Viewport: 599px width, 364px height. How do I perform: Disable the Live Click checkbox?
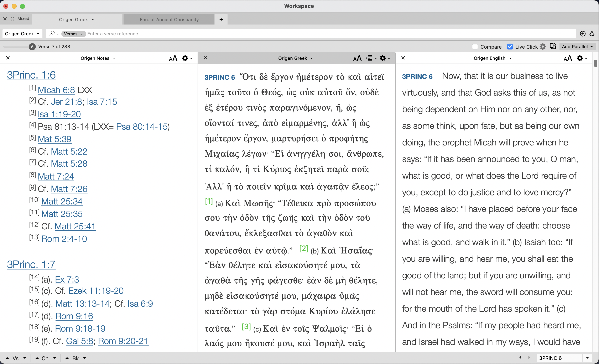pos(510,46)
